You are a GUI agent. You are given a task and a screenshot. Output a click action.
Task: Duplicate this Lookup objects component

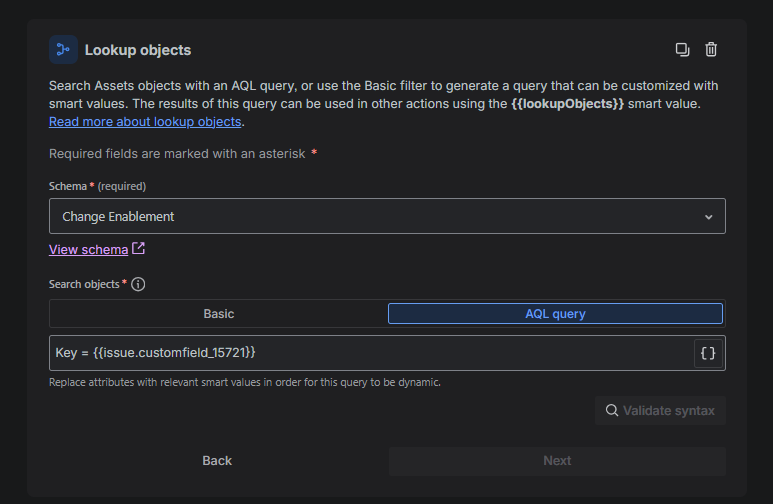coord(682,50)
